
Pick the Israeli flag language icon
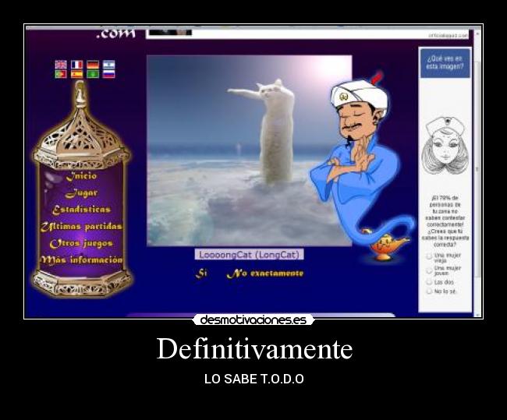pyautogui.click(x=109, y=65)
